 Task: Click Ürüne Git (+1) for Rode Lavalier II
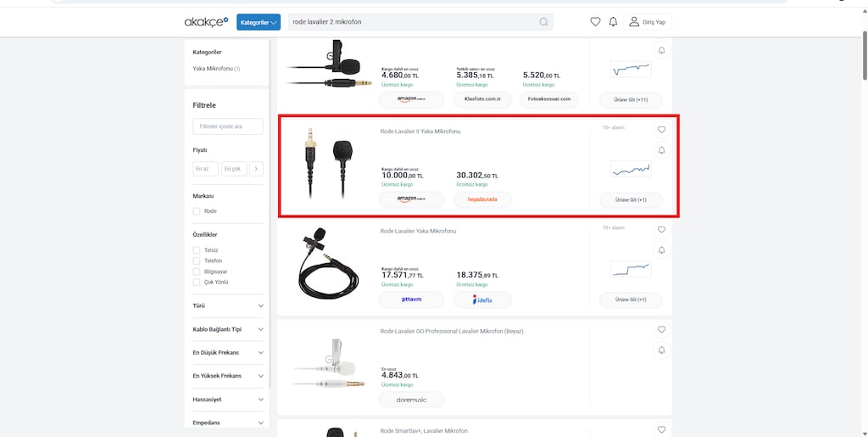pos(631,199)
